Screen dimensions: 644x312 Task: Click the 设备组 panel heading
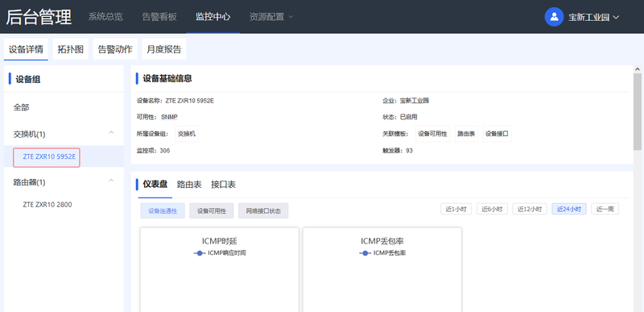(x=28, y=79)
